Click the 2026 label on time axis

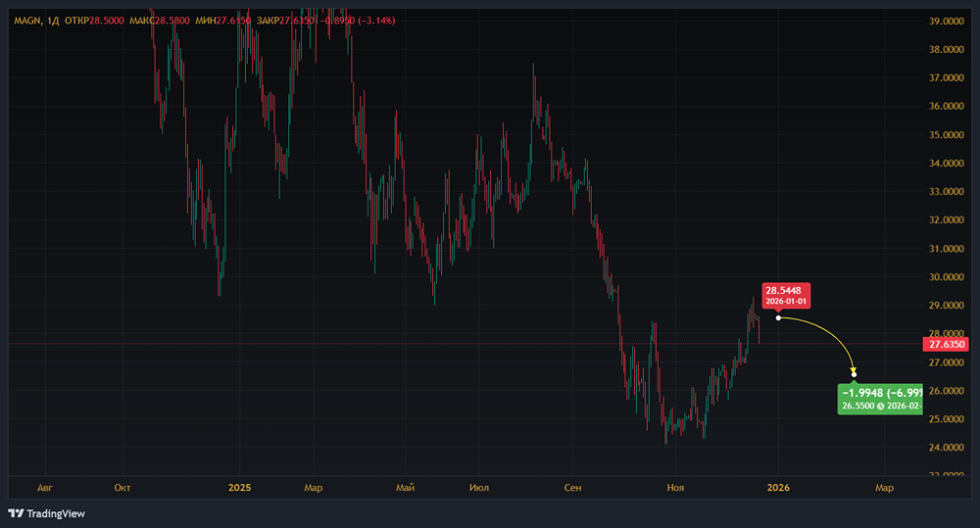tap(778, 488)
